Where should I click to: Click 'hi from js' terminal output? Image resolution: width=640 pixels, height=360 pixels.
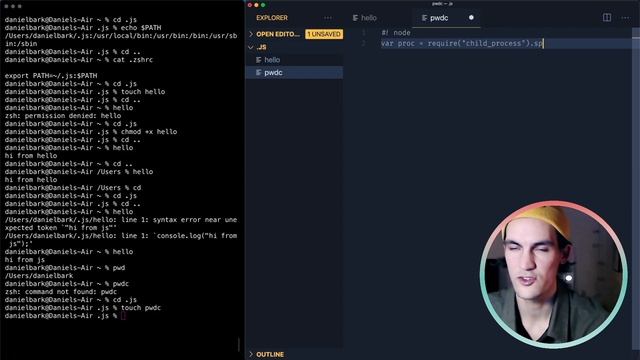tap(25, 260)
